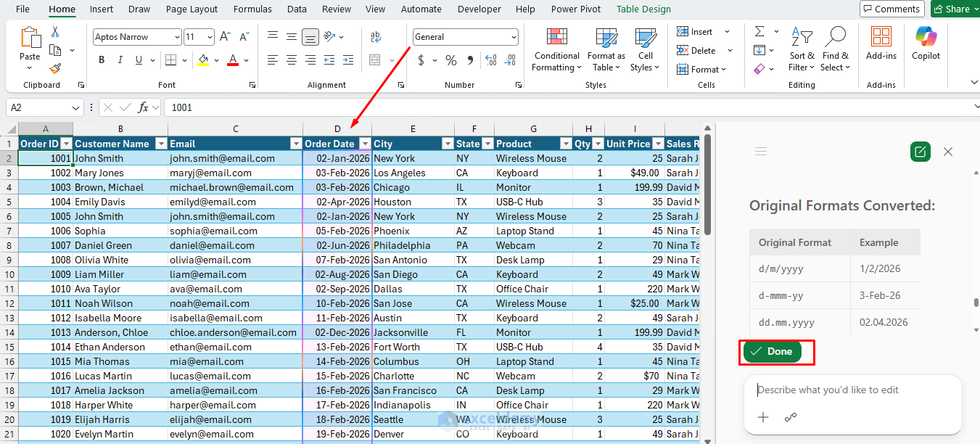Open the Name Box dropdown showing A2

(x=76, y=107)
